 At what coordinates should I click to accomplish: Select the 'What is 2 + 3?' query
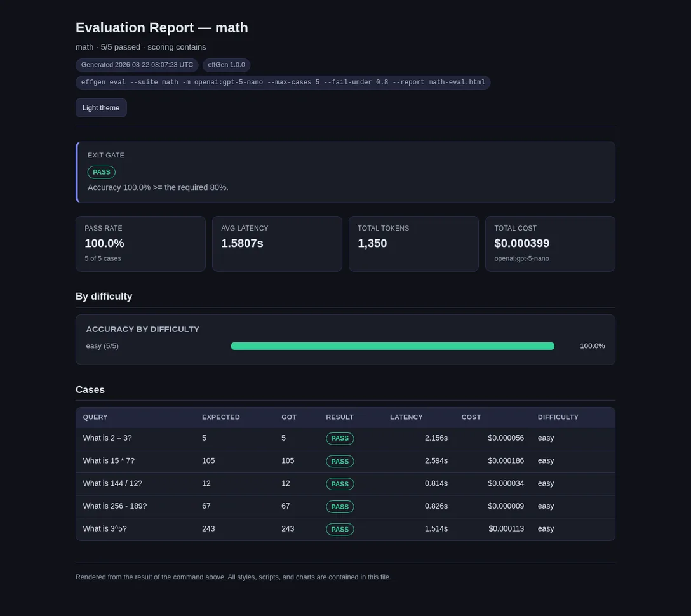[107, 438]
